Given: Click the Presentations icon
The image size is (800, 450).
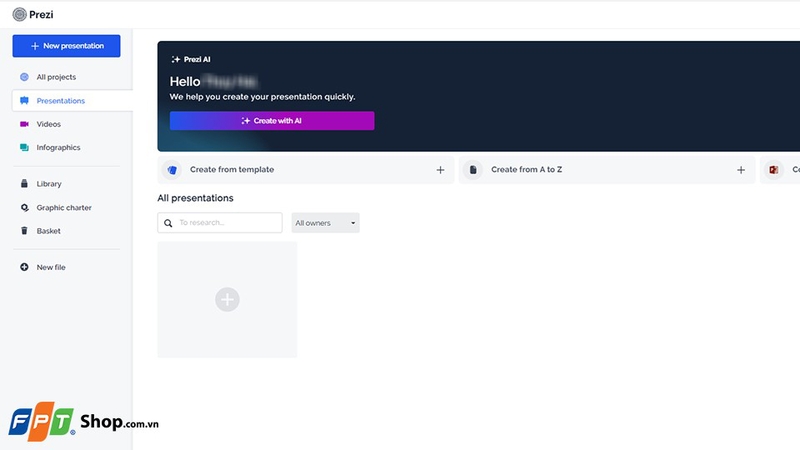Looking at the screenshot, I should point(24,101).
